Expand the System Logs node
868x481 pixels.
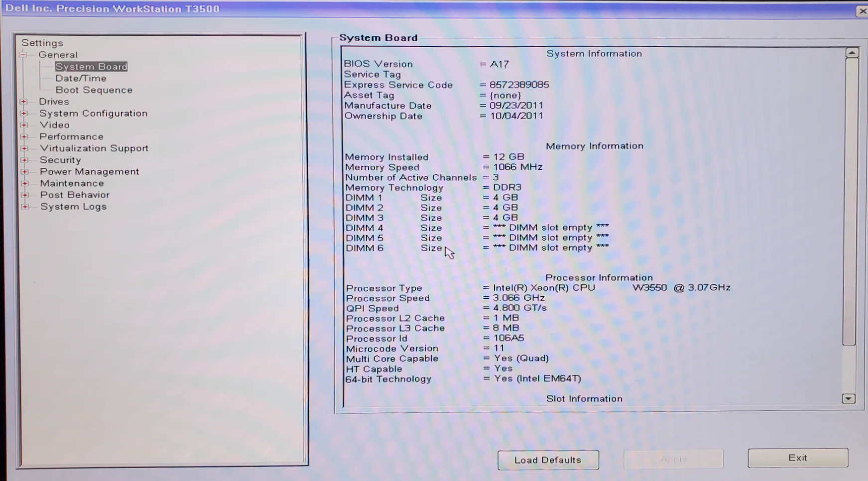pyautogui.click(x=24, y=207)
